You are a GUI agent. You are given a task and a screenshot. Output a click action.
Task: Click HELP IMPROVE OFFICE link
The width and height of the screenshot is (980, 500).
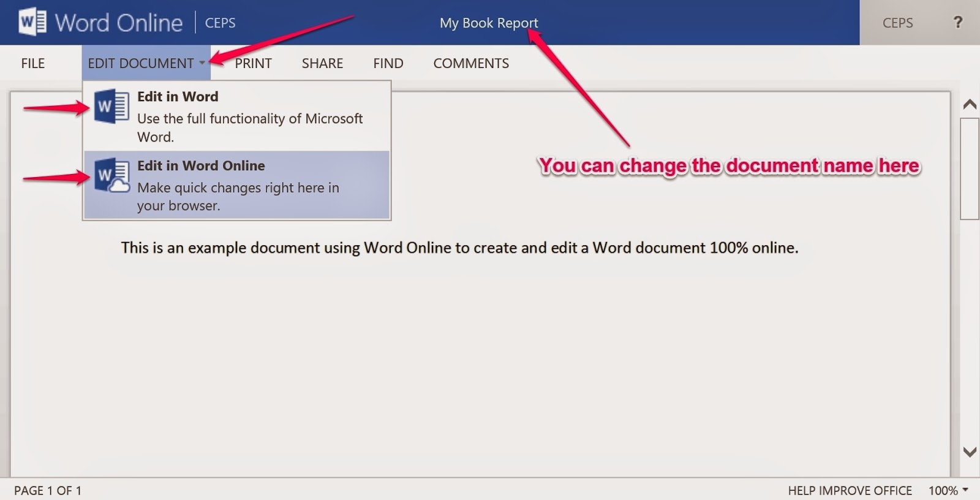(850, 490)
